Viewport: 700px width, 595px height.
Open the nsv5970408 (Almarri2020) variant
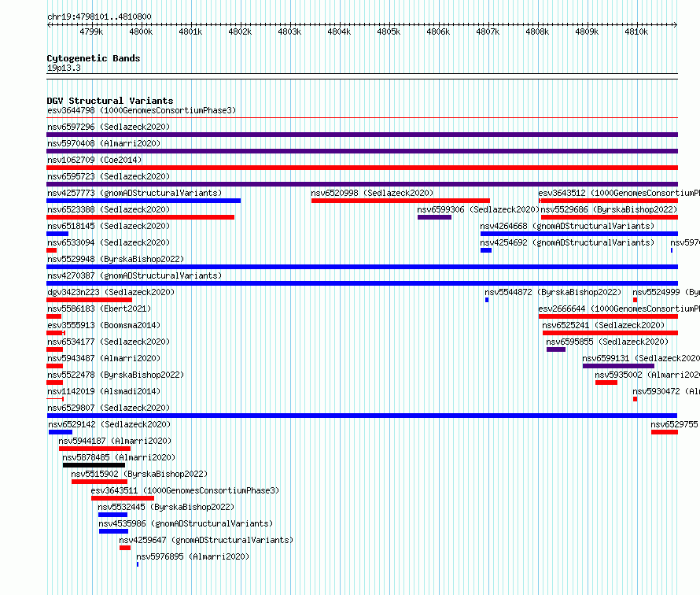pos(104,143)
